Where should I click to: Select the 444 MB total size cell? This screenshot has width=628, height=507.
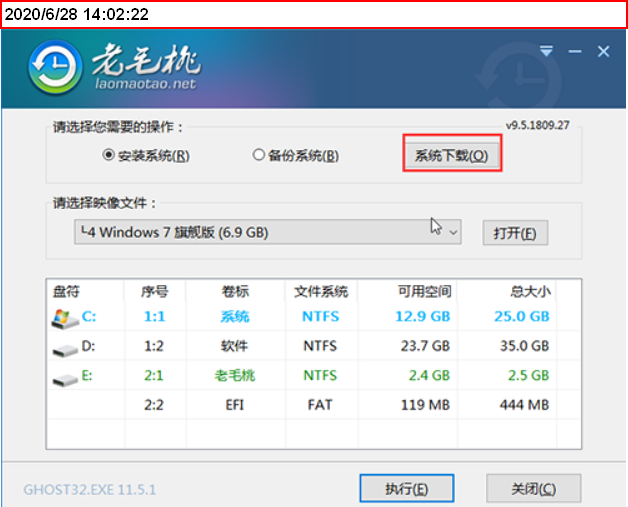click(524, 405)
